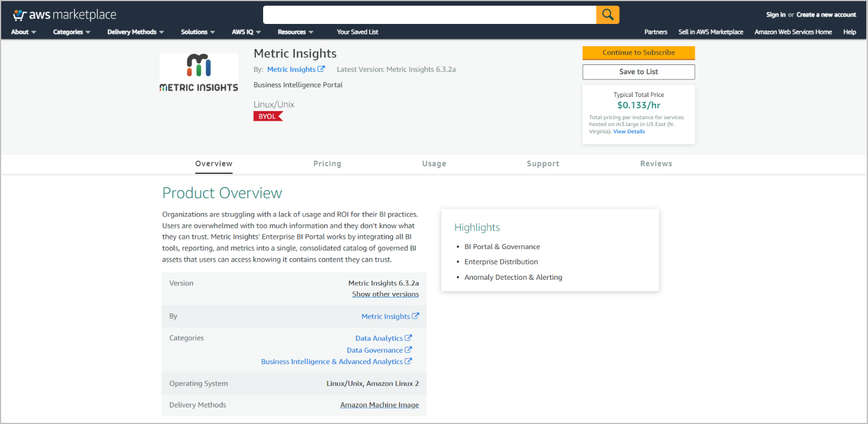Open the Resources dropdown menu
Viewport: 868px width, 424px height.
point(296,32)
